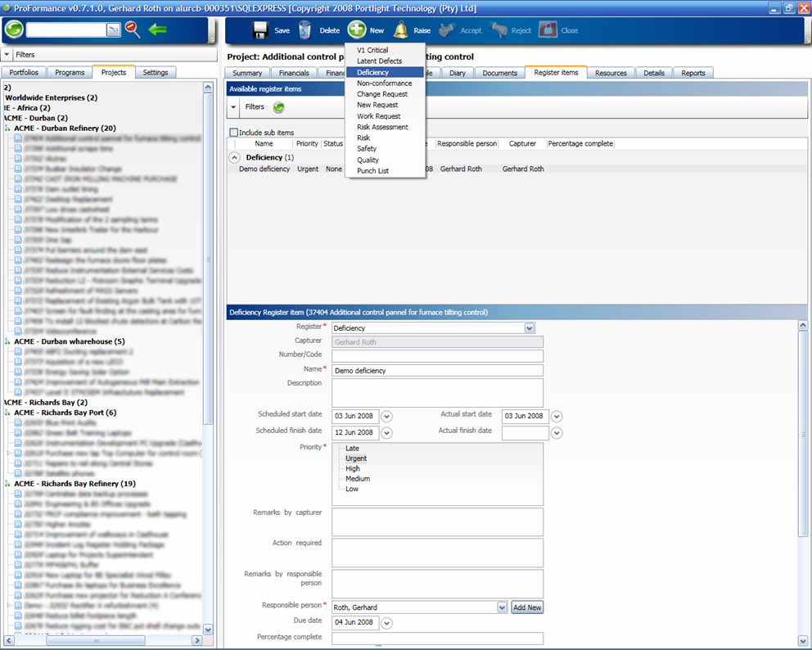Switch to the Diary tab

coord(458,73)
